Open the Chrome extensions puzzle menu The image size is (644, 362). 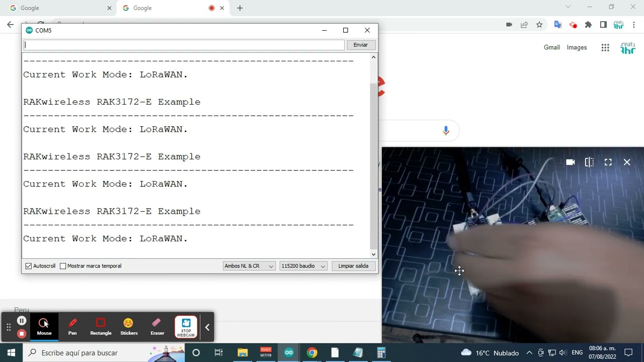click(588, 25)
